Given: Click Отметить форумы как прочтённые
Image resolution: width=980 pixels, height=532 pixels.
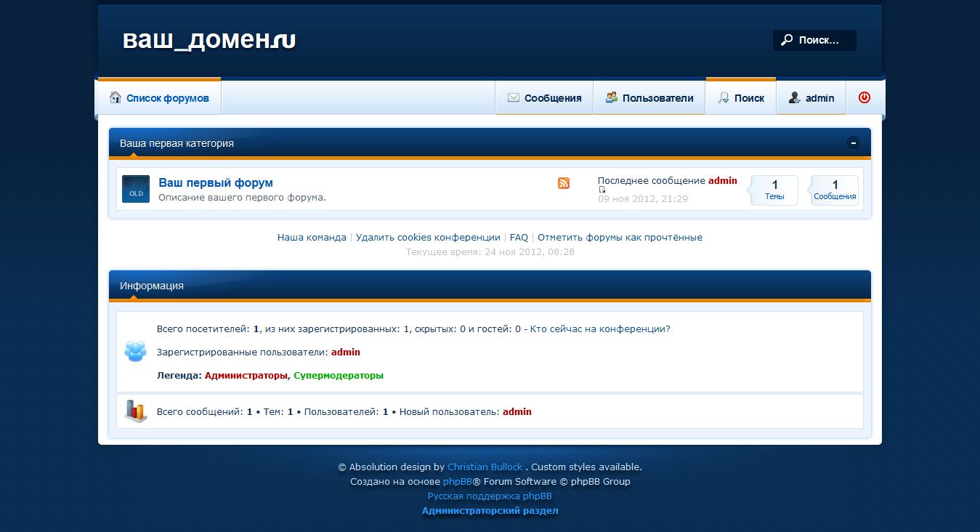Looking at the screenshot, I should [620, 238].
